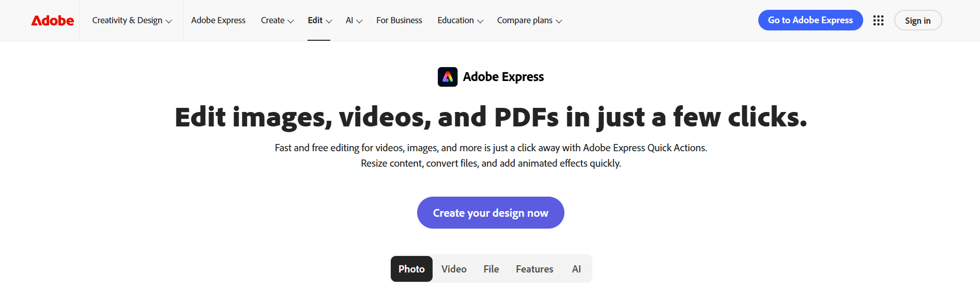The height and width of the screenshot is (305, 980).
Task: Switch to the File tab
Action: (491, 269)
